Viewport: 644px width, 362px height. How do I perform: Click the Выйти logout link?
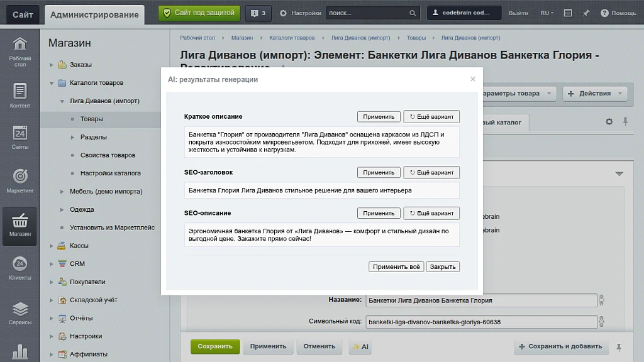(518, 13)
